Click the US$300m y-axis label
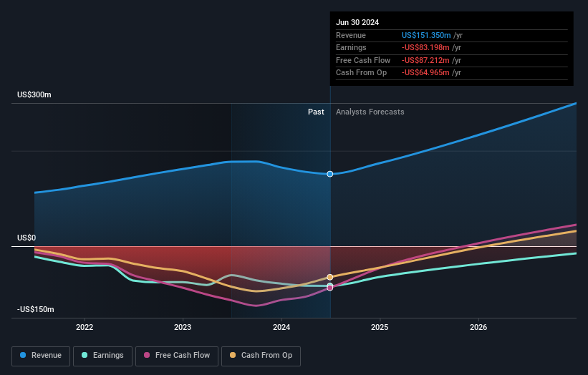Viewport: 588px width, 375px height. coord(34,94)
